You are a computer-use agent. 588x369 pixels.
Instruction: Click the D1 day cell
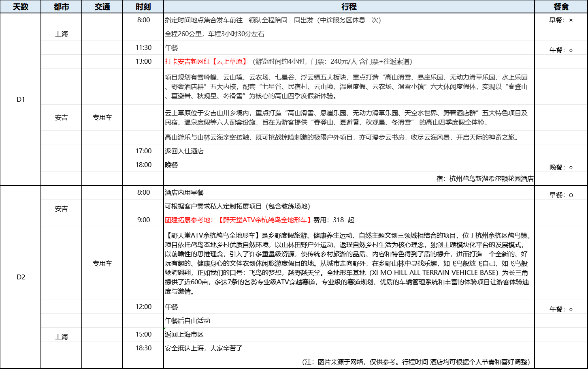coord(21,99)
